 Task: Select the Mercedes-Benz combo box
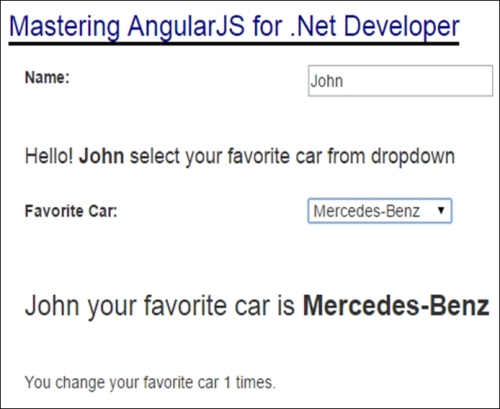pos(380,211)
